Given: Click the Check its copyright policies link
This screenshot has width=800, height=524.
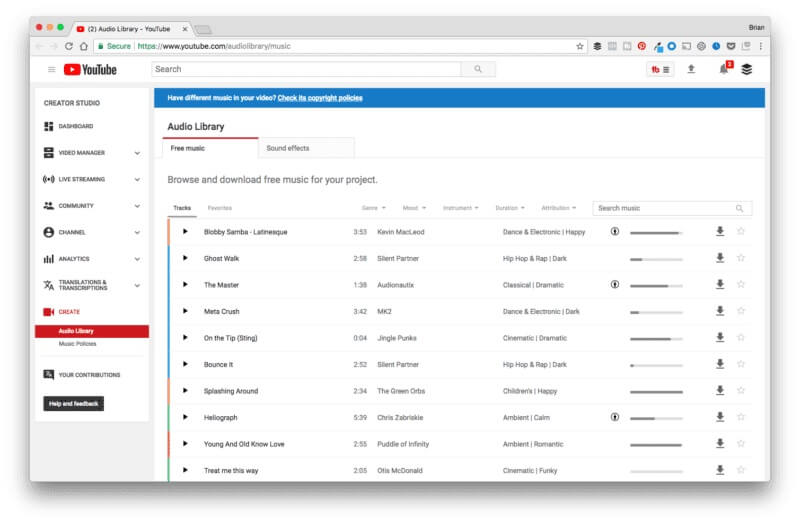Looking at the screenshot, I should click(320, 98).
